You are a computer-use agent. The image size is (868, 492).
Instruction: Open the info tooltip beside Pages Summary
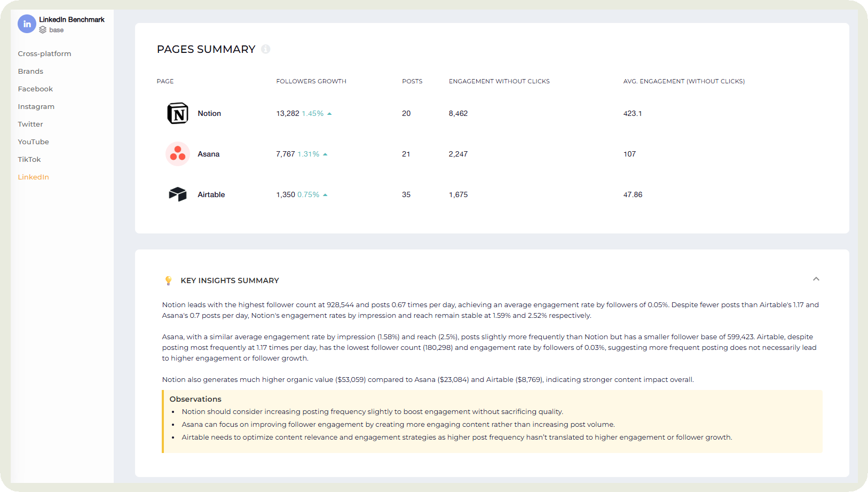266,49
